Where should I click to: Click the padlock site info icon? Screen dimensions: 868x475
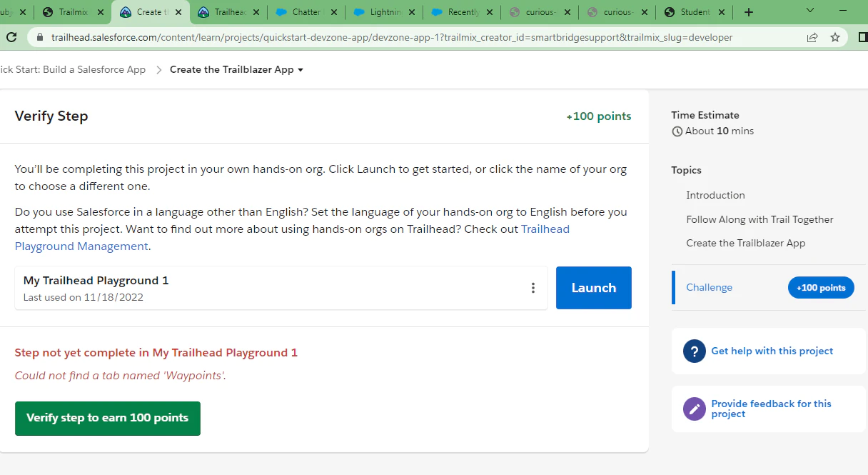(x=41, y=37)
